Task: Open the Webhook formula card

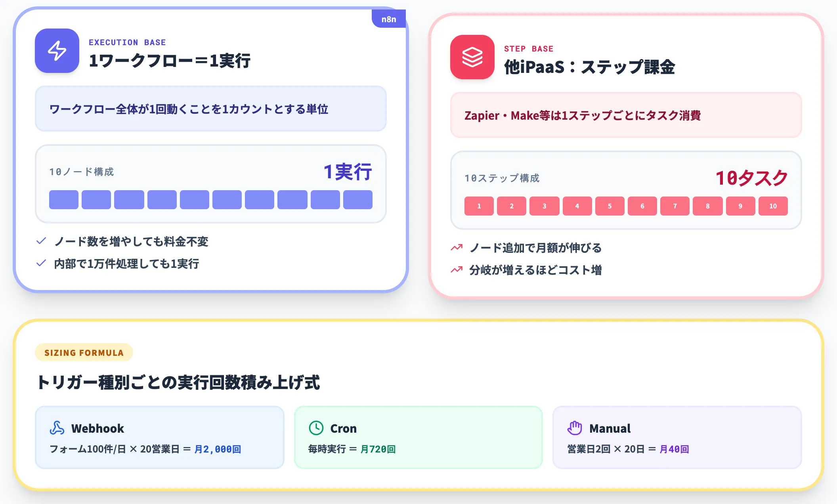Action: click(x=160, y=437)
